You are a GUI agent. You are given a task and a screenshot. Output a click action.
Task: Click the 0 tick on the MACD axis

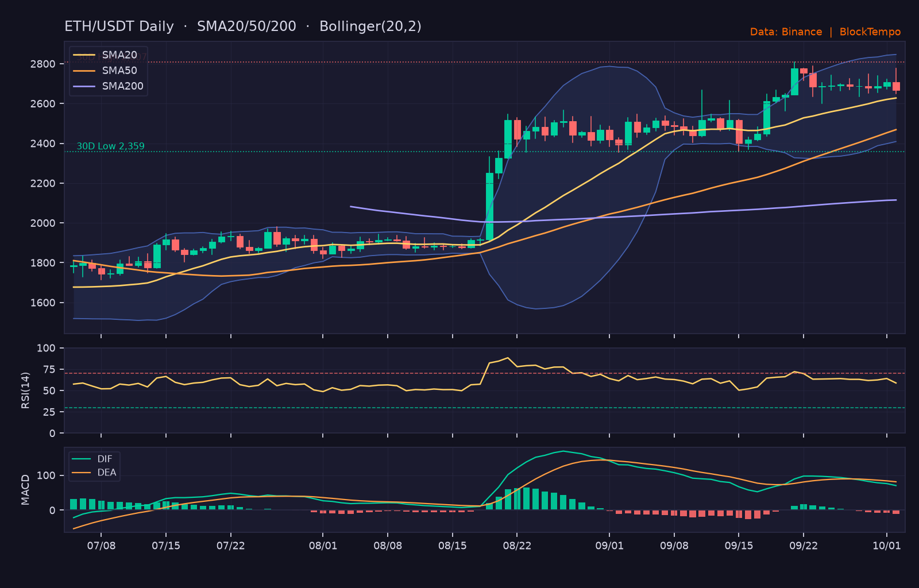[x=53, y=510]
